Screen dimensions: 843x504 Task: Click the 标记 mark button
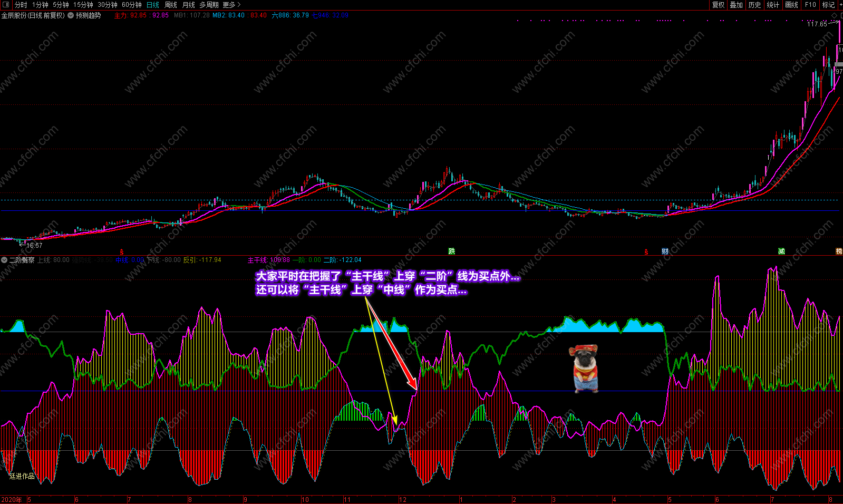(x=828, y=5)
